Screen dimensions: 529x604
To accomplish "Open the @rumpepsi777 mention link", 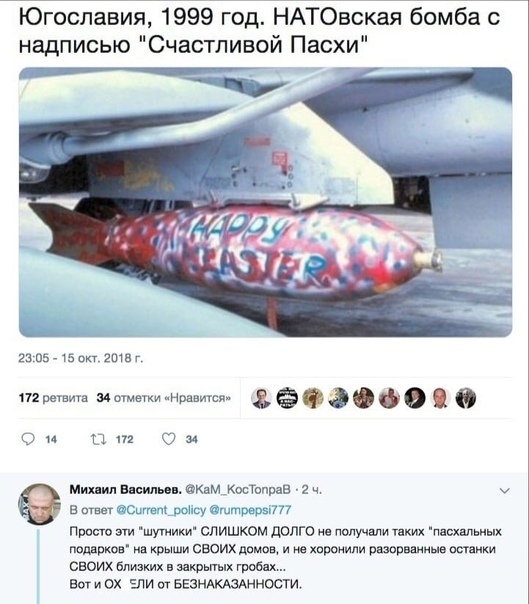I will point(250,510).
